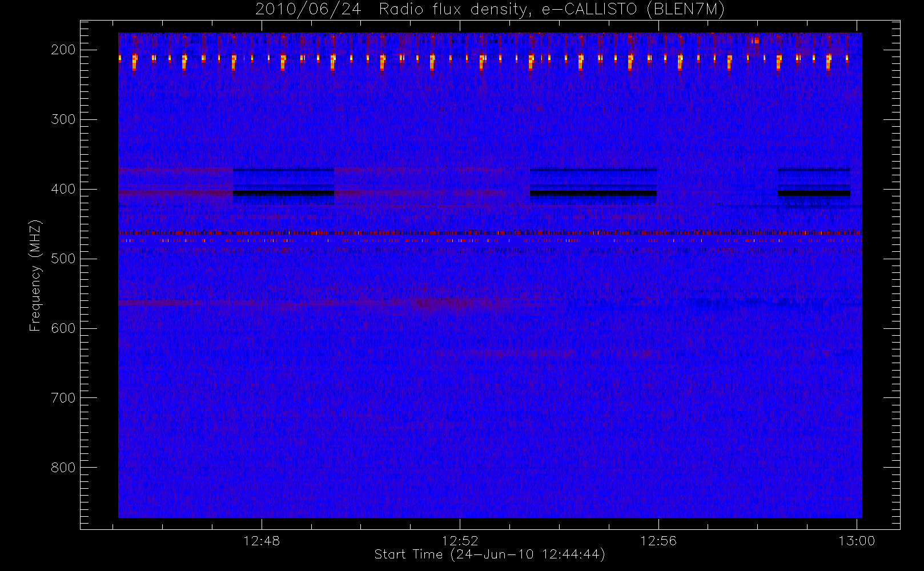Click the time tick label "13:00"
The image size is (924, 571).
[856, 541]
